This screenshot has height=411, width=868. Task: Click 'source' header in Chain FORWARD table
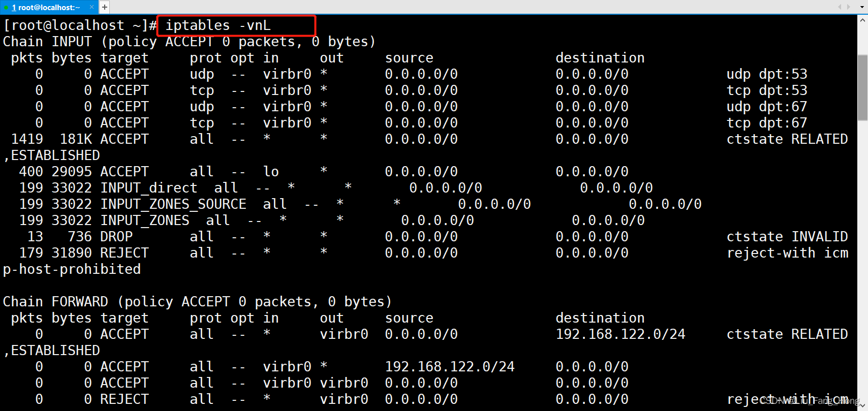coord(409,318)
